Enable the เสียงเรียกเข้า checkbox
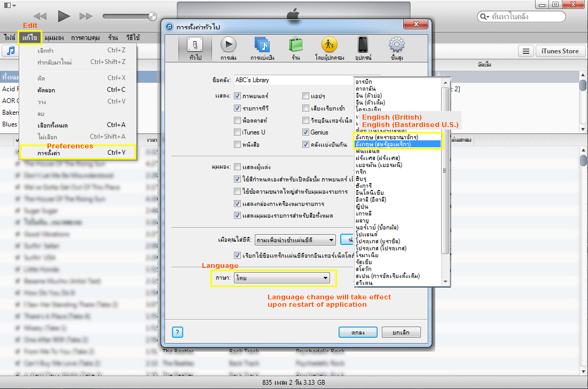588x389 pixels. coord(305,108)
